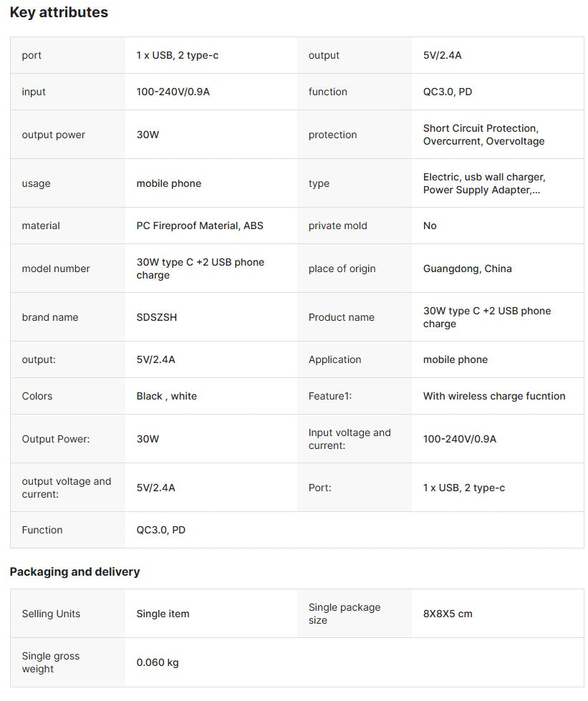
Task: Click the model number label
Action: coord(56,269)
